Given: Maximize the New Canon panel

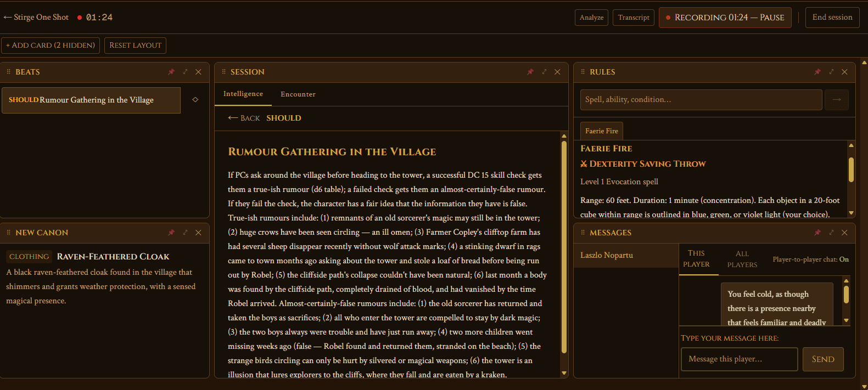Looking at the screenshot, I should (185, 233).
